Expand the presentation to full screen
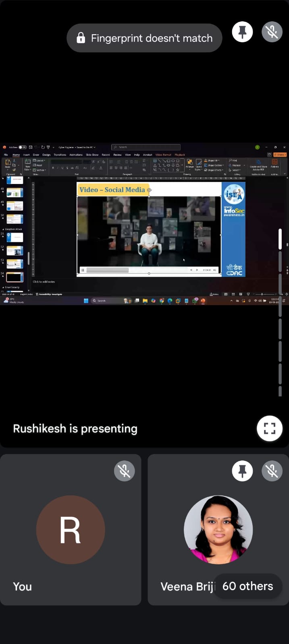The width and height of the screenshot is (289, 644). coord(269,428)
